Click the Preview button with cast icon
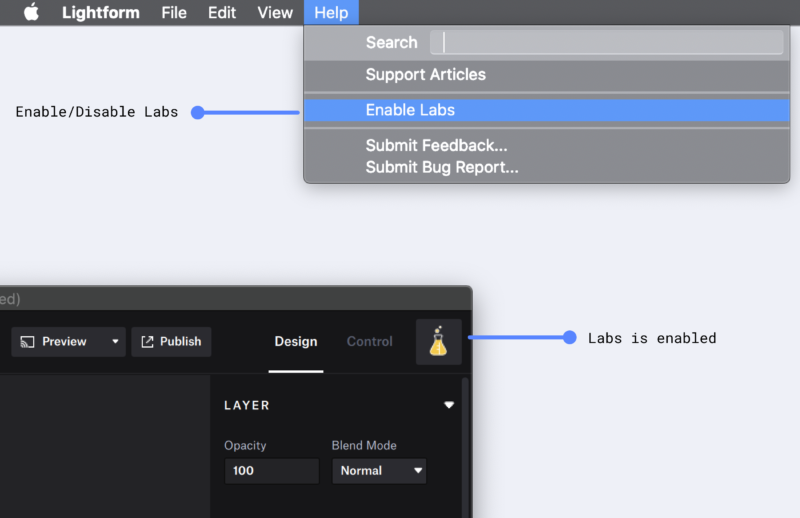Viewport: 800px width, 518px height. tap(55, 342)
